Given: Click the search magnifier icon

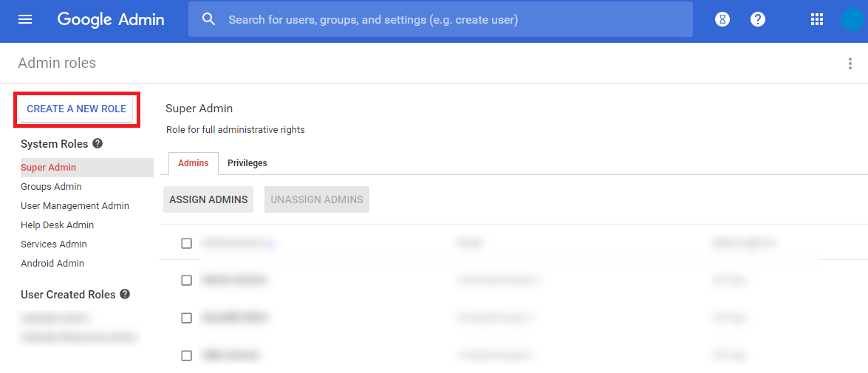Looking at the screenshot, I should (x=209, y=19).
